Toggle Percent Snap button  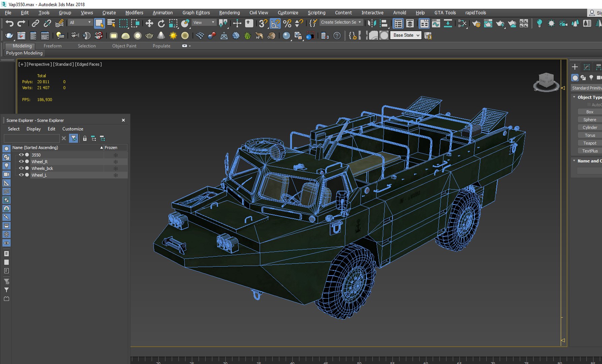pyautogui.click(x=287, y=23)
